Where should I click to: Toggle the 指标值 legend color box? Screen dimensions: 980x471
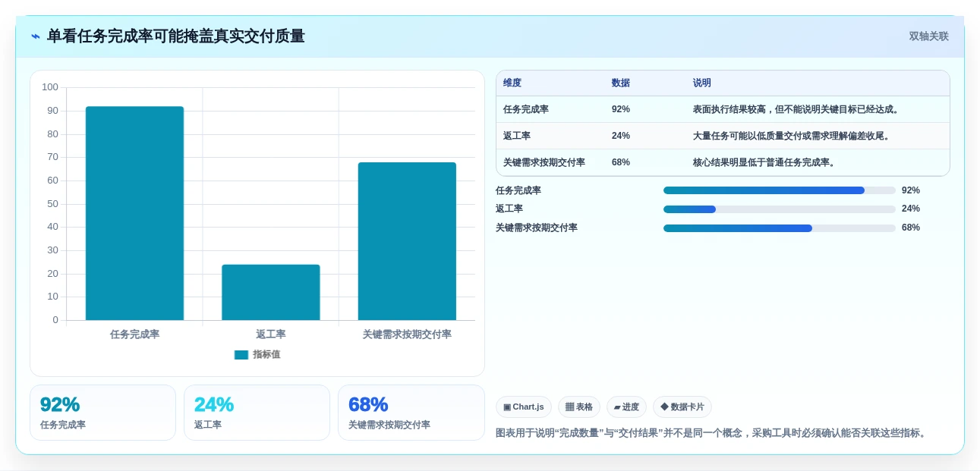click(241, 355)
